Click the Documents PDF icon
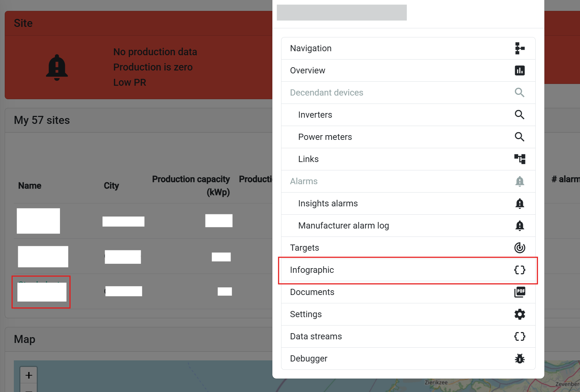 [x=520, y=292]
